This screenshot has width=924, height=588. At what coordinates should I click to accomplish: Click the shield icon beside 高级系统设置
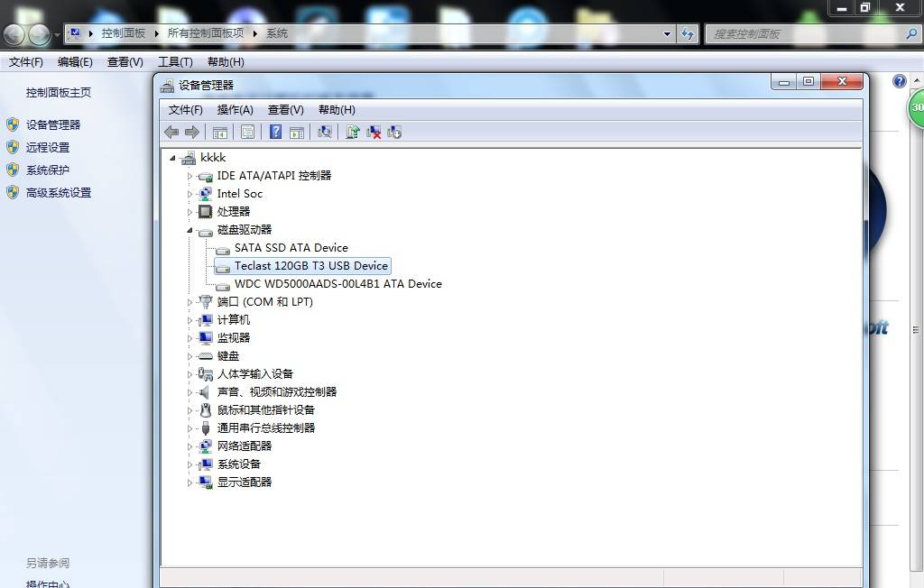pos(13,192)
